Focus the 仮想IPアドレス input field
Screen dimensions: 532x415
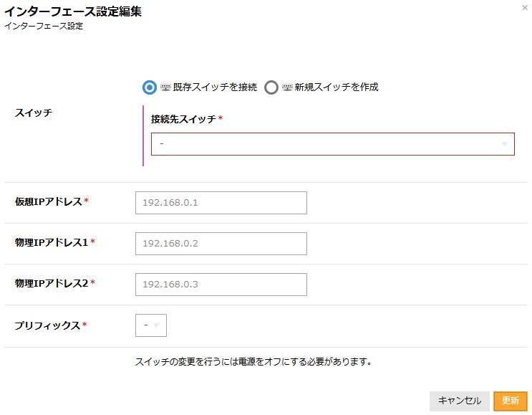[x=221, y=203]
